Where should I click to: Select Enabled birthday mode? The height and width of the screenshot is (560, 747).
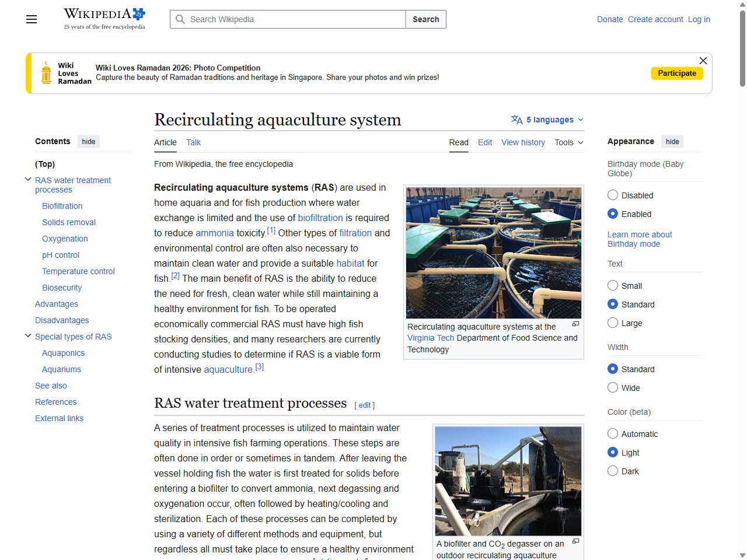coord(613,213)
